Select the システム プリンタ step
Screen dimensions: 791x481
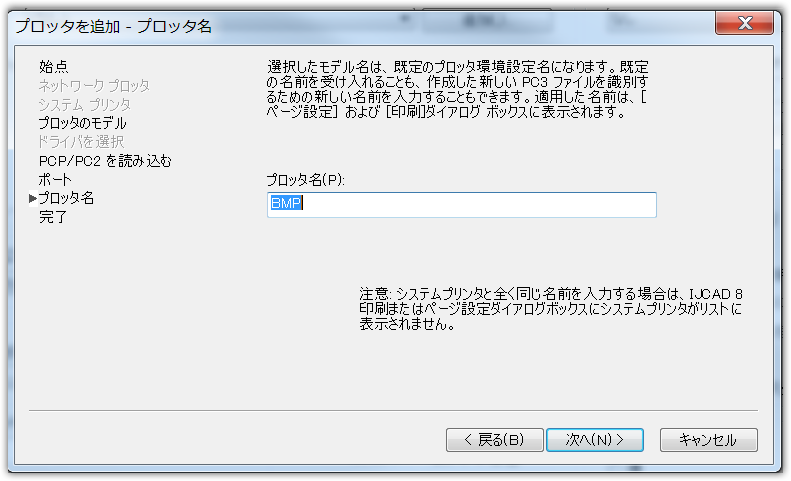(x=85, y=104)
